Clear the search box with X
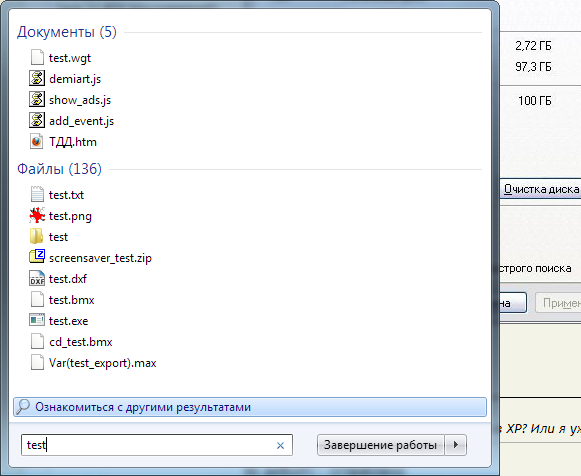This screenshot has width=581, height=476. point(280,445)
